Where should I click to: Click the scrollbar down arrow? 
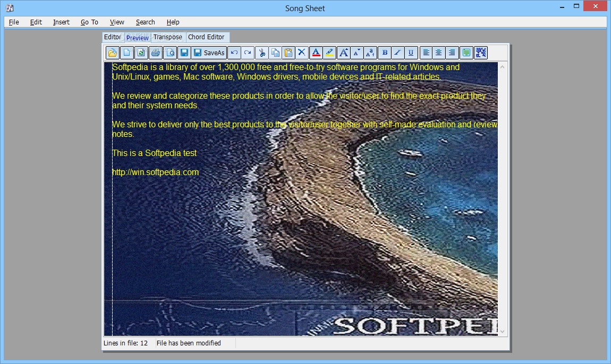(x=502, y=331)
